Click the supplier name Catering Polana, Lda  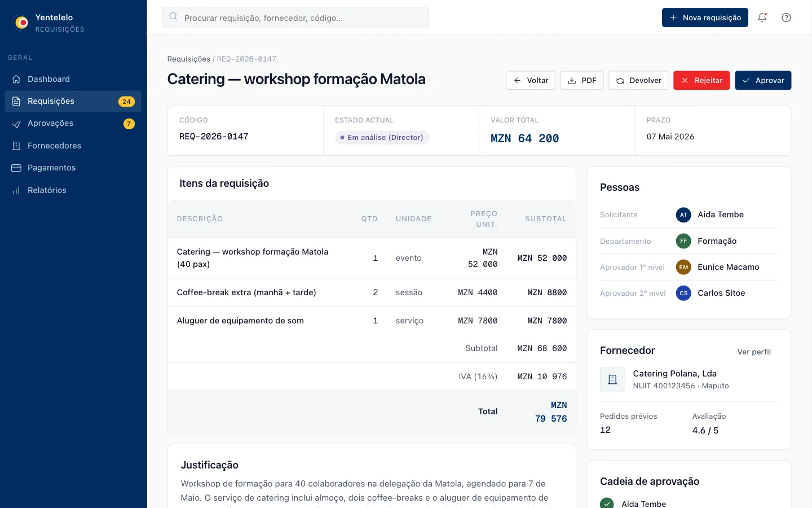point(675,374)
